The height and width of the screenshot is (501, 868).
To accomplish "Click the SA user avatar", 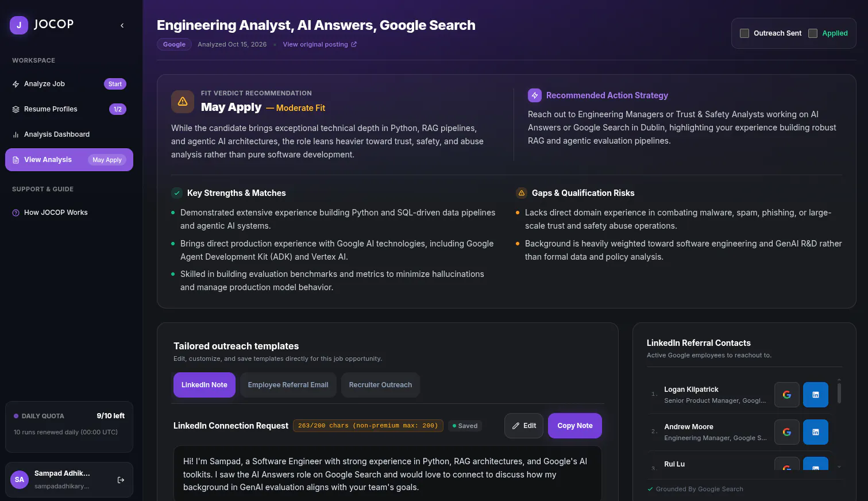I will pyautogui.click(x=20, y=480).
